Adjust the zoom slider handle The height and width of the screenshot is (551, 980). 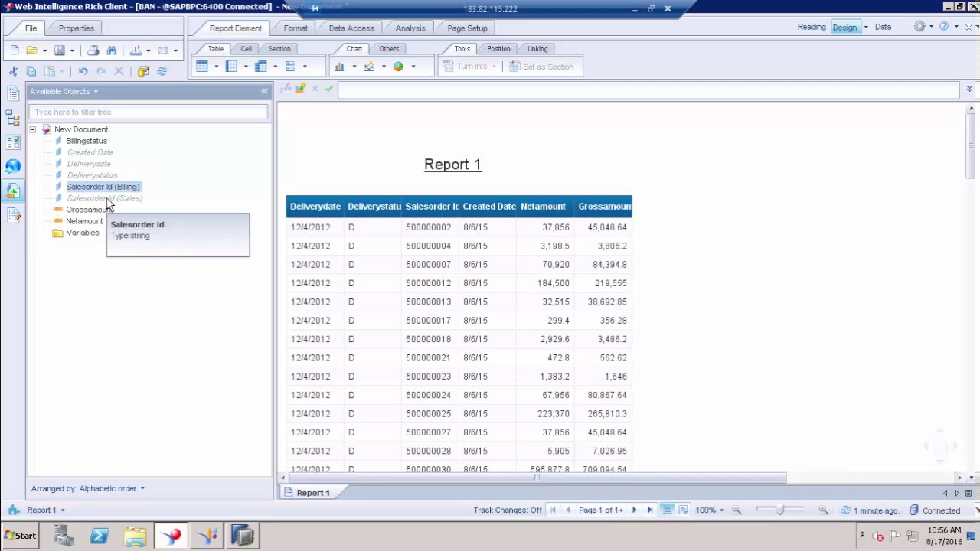[x=780, y=510]
